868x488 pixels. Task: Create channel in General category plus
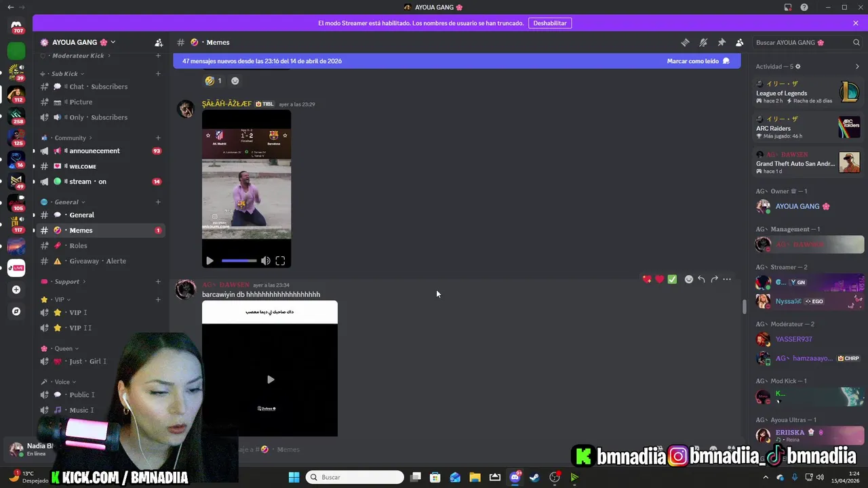158,202
